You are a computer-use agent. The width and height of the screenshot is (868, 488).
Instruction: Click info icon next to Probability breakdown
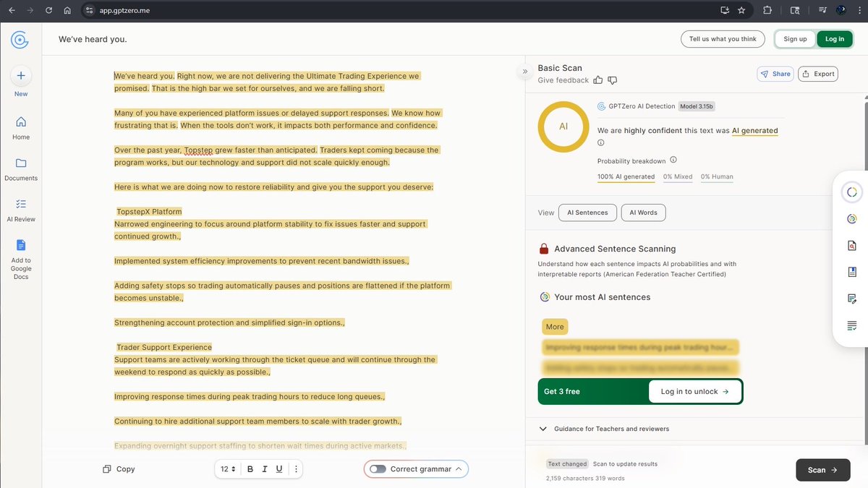673,160
